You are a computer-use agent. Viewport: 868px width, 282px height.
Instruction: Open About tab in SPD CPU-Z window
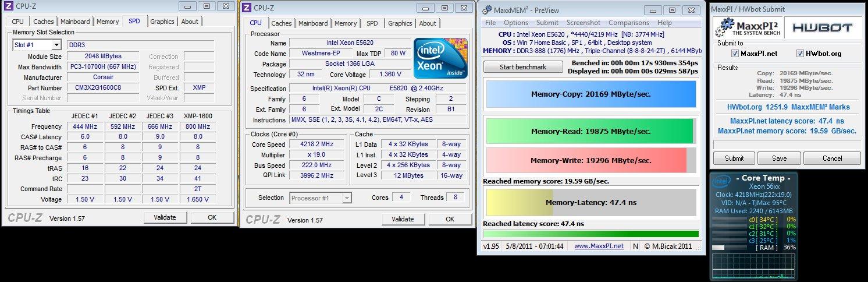(190, 22)
